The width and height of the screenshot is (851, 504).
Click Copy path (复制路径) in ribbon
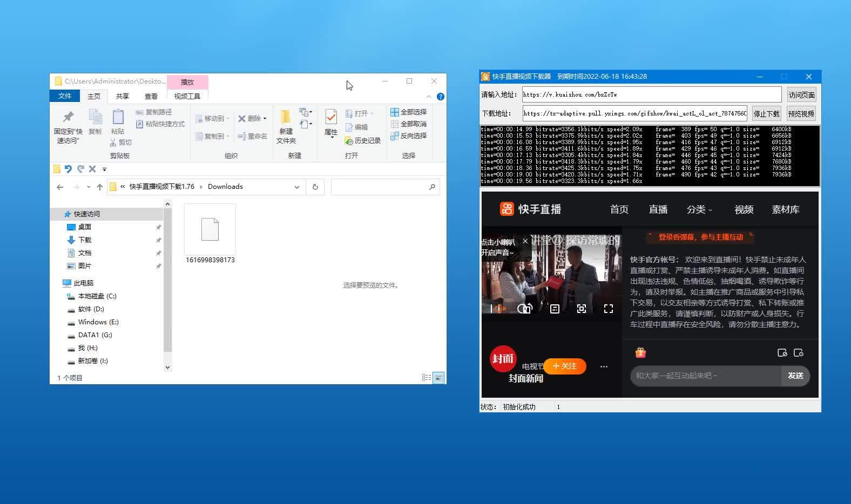tap(154, 112)
